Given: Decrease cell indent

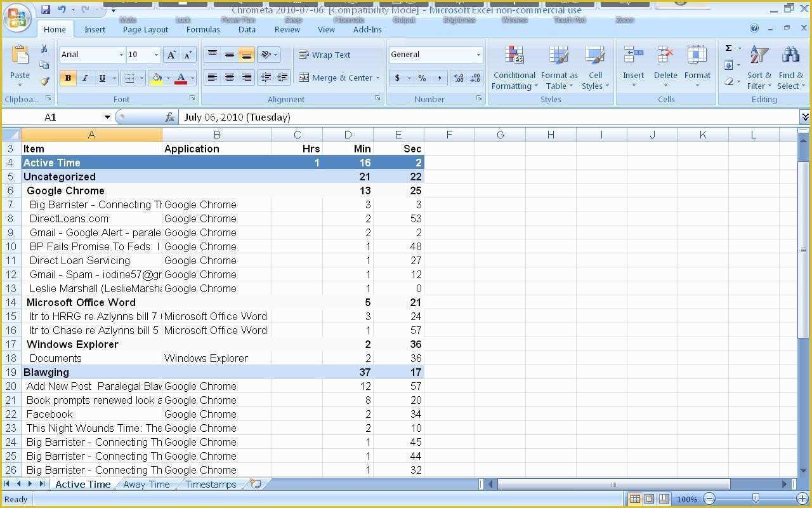Looking at the screenshot, I should [266, 77].
